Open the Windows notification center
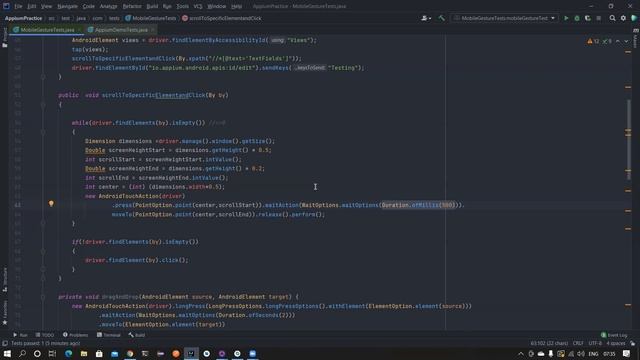The width and height of the screenshot is (640, 360). tap(627, 354)
